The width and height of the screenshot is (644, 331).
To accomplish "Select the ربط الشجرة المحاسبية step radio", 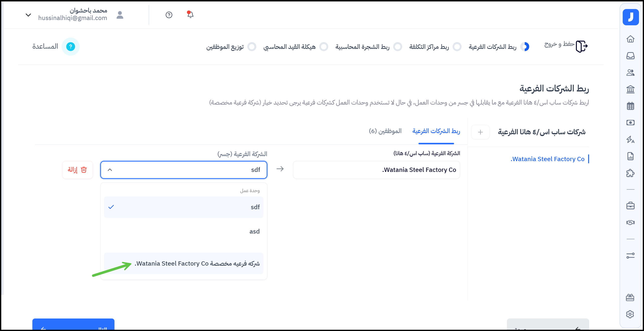I will pyautogui.click(x=397, y=47).
